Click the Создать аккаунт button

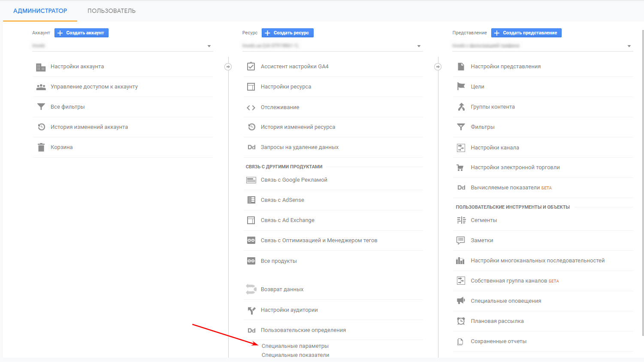coord(82,33)
